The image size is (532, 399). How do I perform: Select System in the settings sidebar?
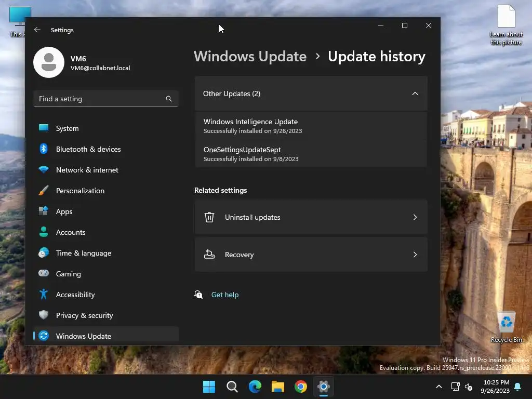click(106, 128)
